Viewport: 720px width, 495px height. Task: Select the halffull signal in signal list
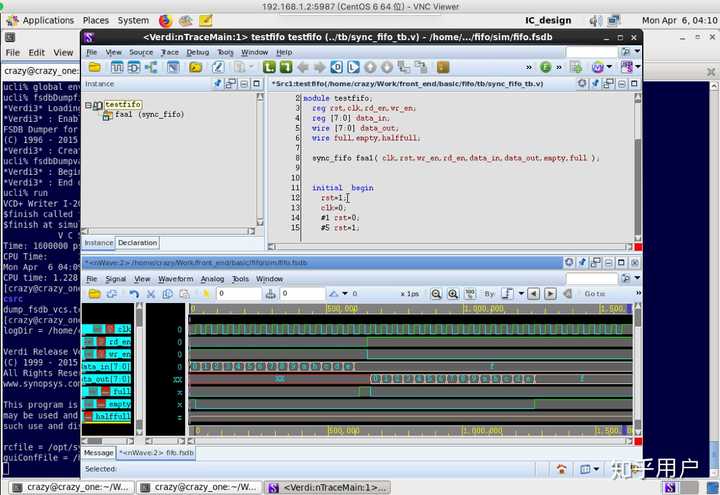[112, 416]
